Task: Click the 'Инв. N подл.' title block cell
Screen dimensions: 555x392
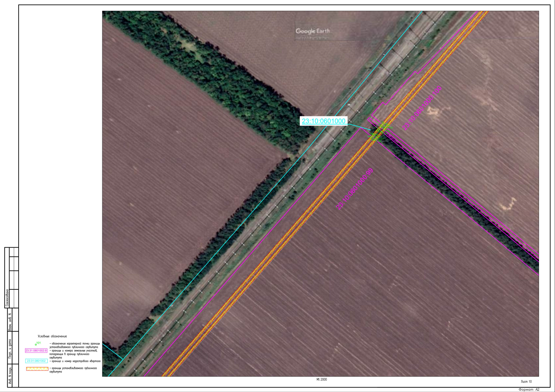Action: [10, 376]
